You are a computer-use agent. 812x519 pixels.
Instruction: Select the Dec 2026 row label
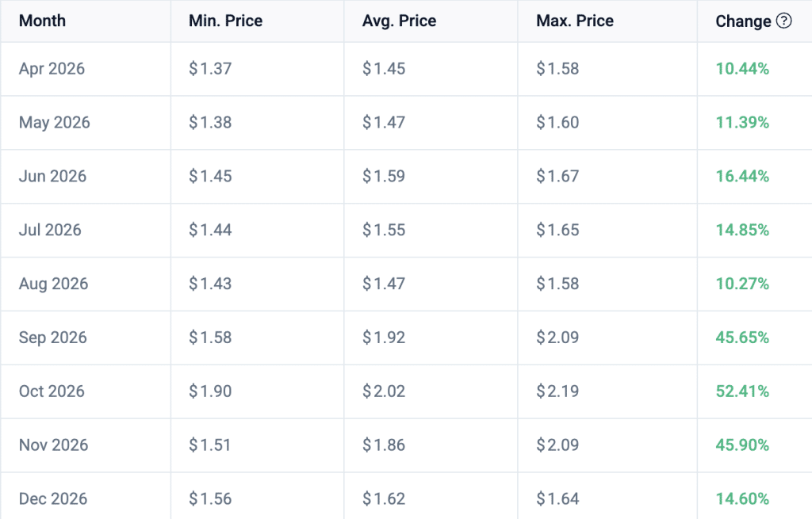click(53, 499)
